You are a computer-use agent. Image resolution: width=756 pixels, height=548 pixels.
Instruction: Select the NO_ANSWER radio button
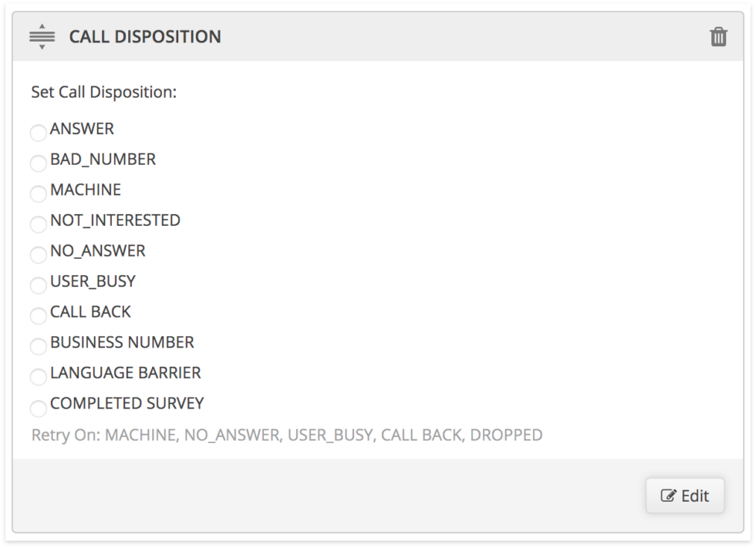coord(38,254)
